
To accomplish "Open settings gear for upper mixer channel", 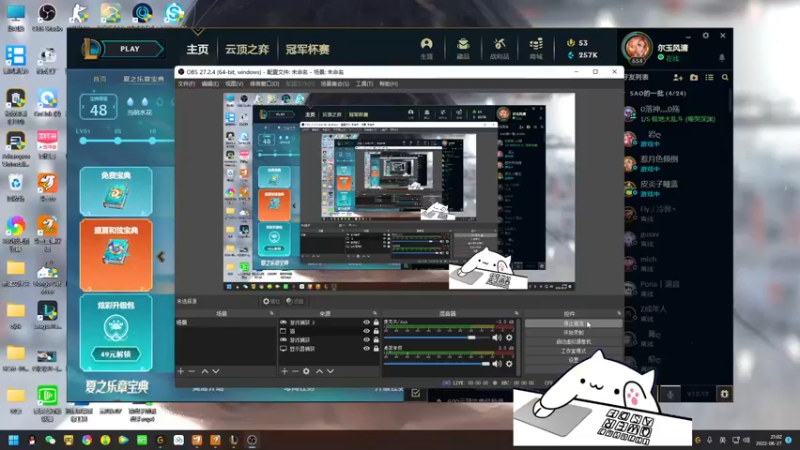I will [509, 337].
